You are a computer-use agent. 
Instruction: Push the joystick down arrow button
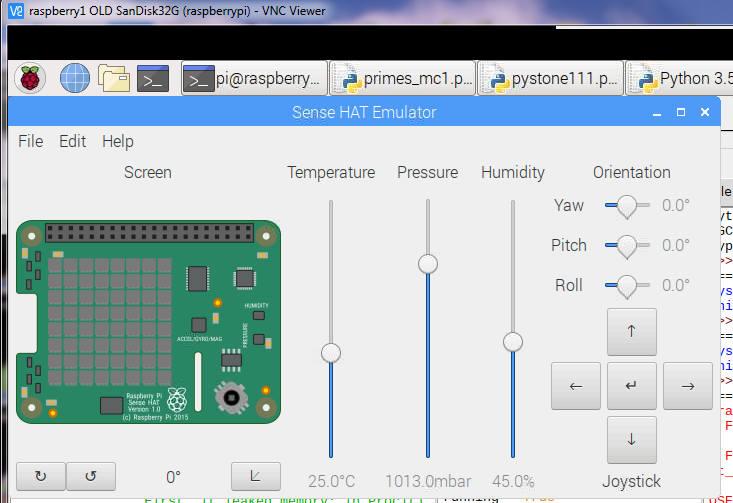coord(632,440)
